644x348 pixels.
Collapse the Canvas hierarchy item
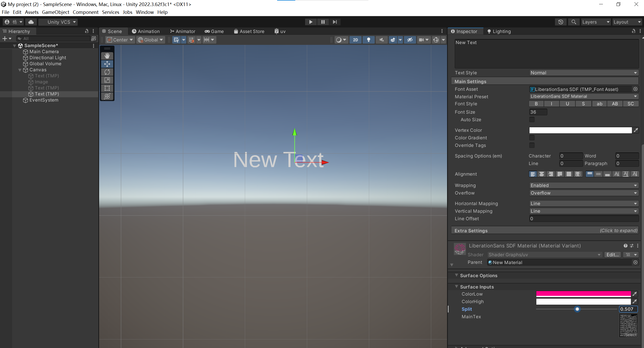click(20, 70)
